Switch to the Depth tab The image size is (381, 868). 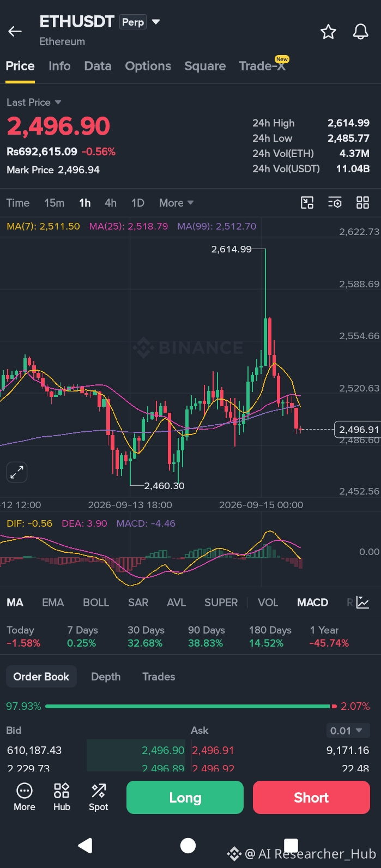point(106,677)
